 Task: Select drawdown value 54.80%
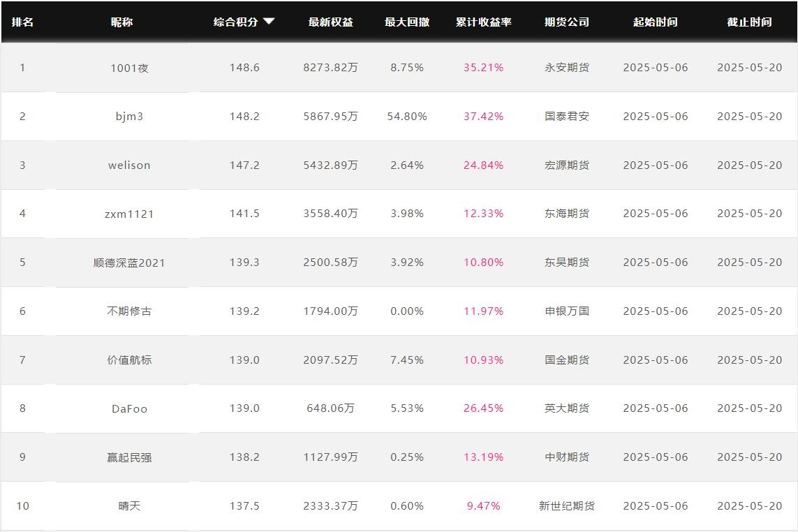coord(407,117)
